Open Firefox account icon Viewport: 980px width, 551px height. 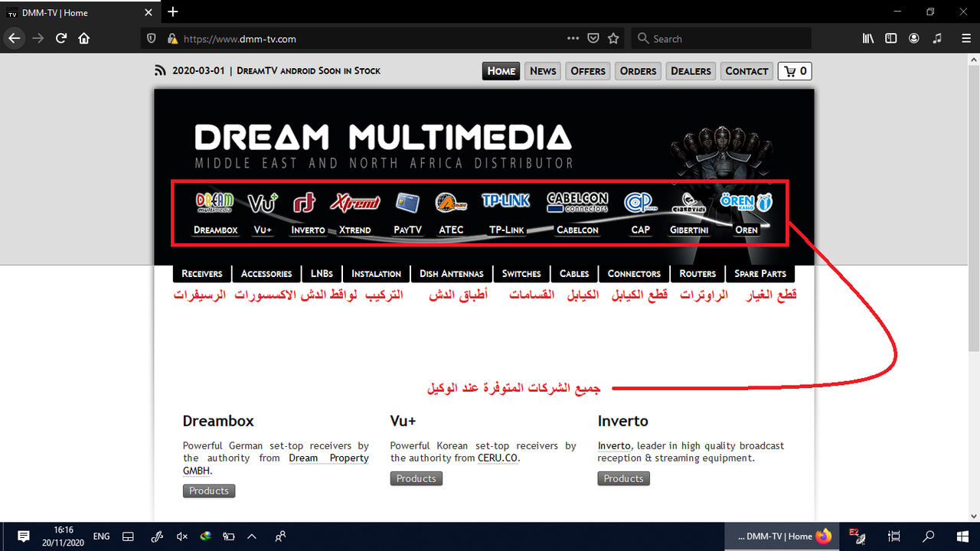(914, 38)
